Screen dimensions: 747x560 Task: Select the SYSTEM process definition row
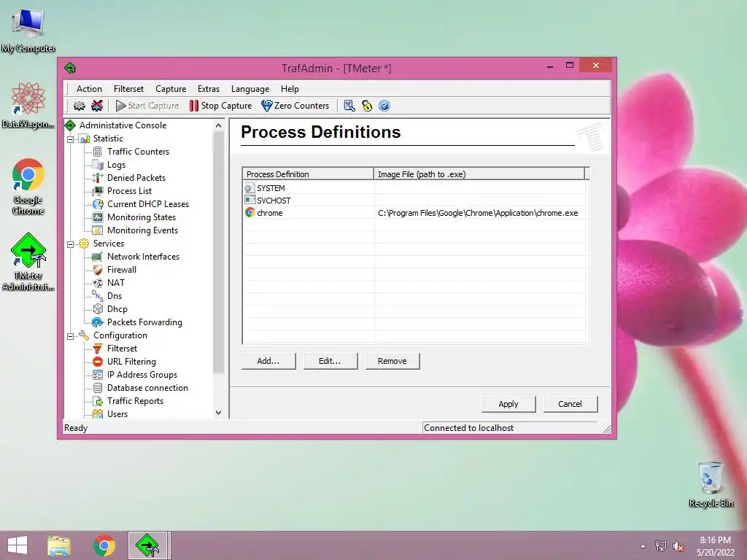tap(414, 188)
